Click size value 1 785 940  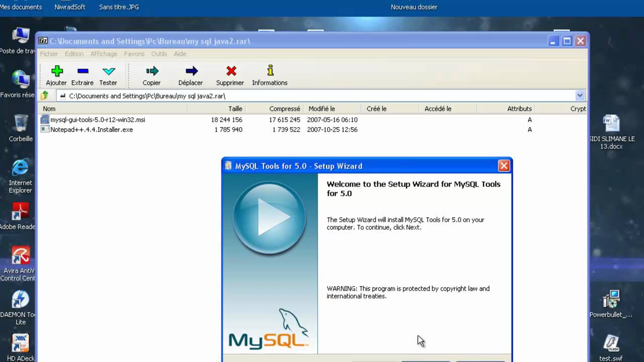[x=228, y=129]
